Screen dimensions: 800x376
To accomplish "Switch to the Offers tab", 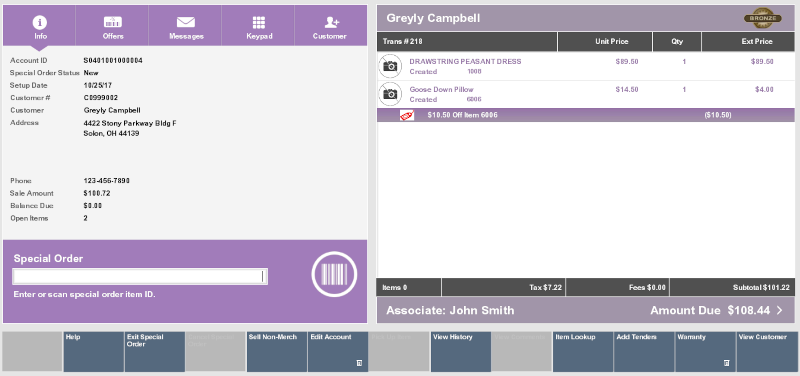I will pyautogui.click(x=112, y=26).
